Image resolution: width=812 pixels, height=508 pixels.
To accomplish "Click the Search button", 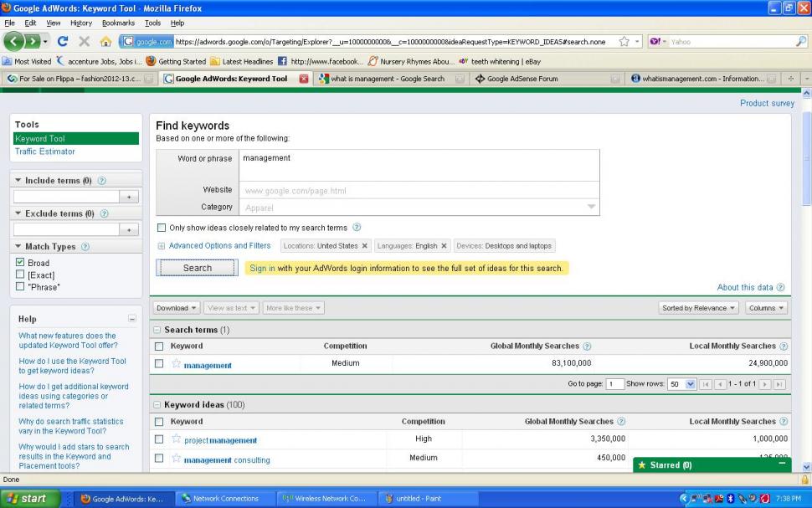I will [x=198, y=268].
